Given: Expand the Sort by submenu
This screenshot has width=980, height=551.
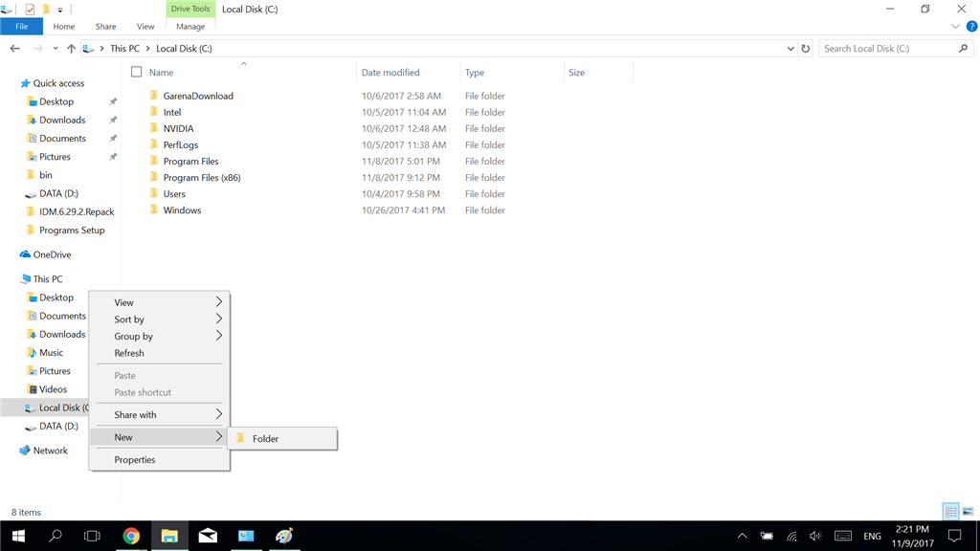Looking at the screenshot, I should coord(160,320).
